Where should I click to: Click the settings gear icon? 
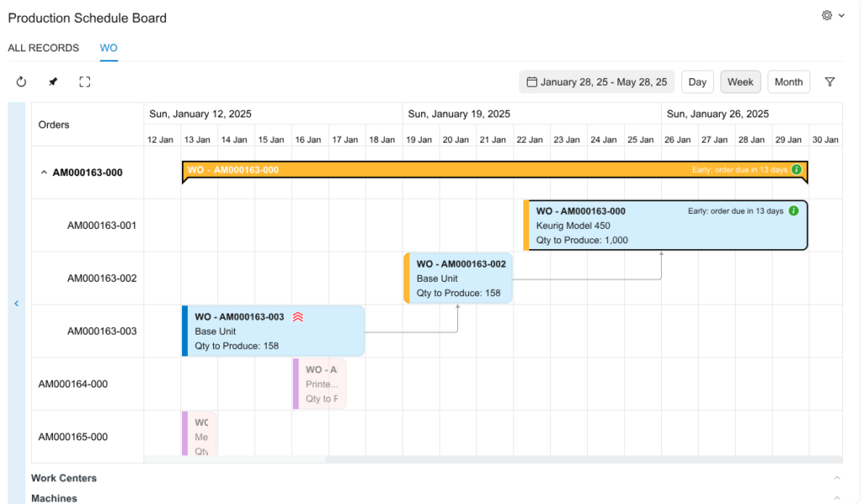coord(827,16)
